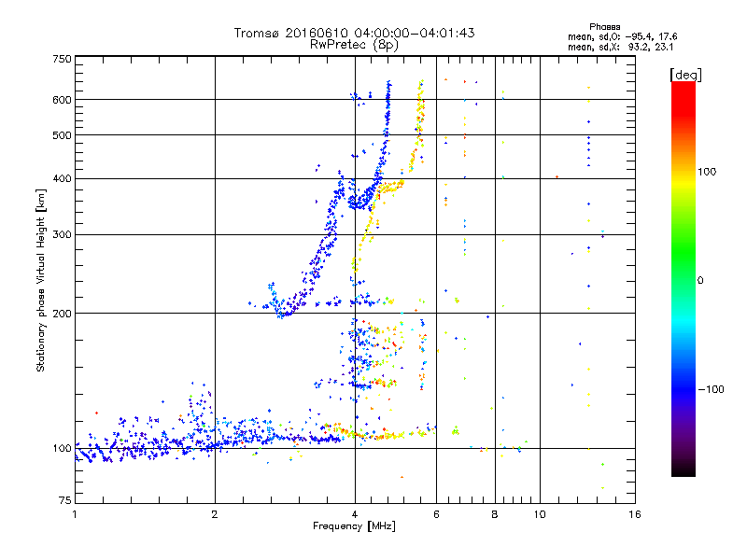The width and height of the screenshot is (747, 560).
Task: Click the x-axis tick label '4'
Action: coord(355,514)
